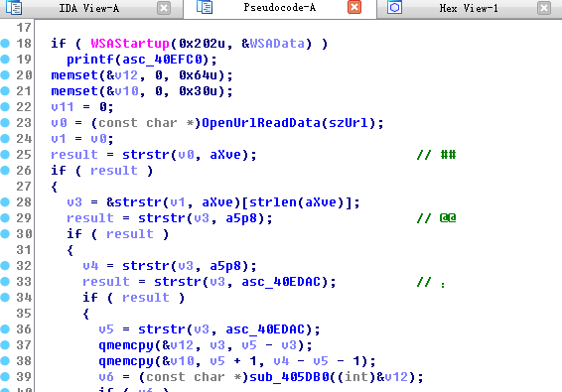Toggle breakpoint dot on line 18
Image resolution: width=562 pixels, height=392 pixels.
pyautogui.click(x=5, y=44)
